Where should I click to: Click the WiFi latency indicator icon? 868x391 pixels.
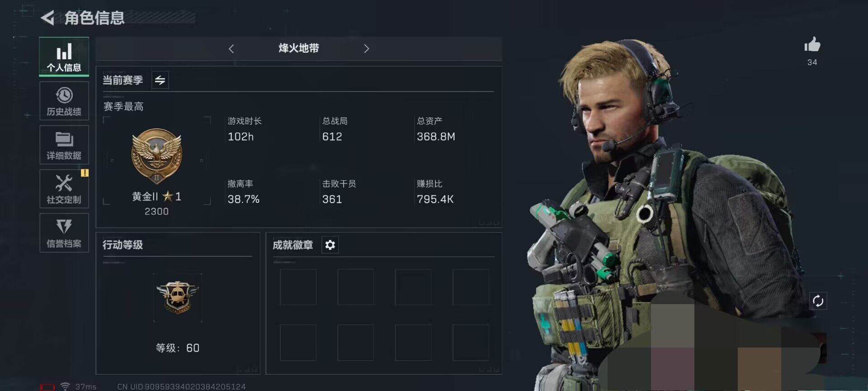click(x=65, y=386)
